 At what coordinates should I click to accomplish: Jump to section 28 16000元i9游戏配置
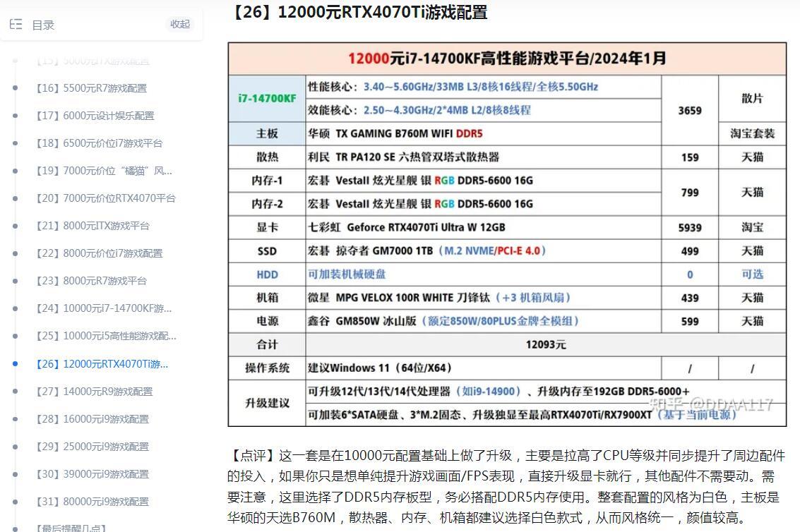pos(92,419)
